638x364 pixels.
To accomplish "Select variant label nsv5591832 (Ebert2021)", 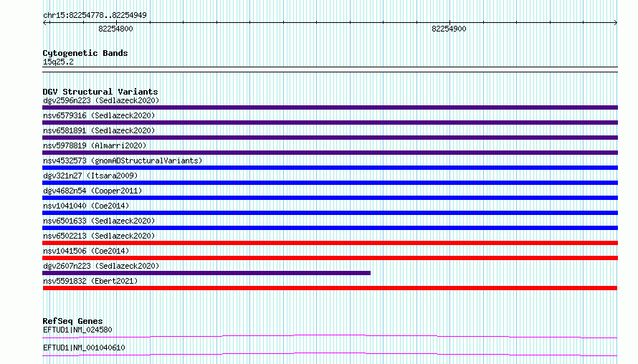I will coord(90,281).
